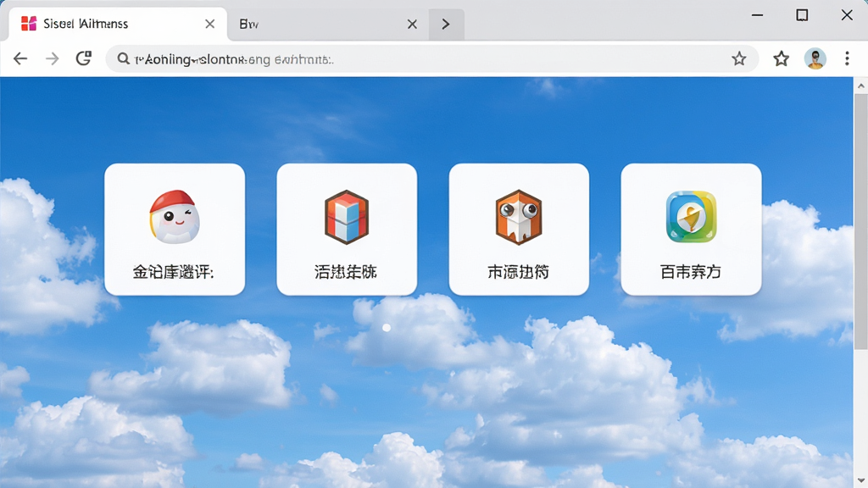This screenshot has width=868, height=488.
Task: Click the '百市弃方' shortcut label
Action: (691, 272)
